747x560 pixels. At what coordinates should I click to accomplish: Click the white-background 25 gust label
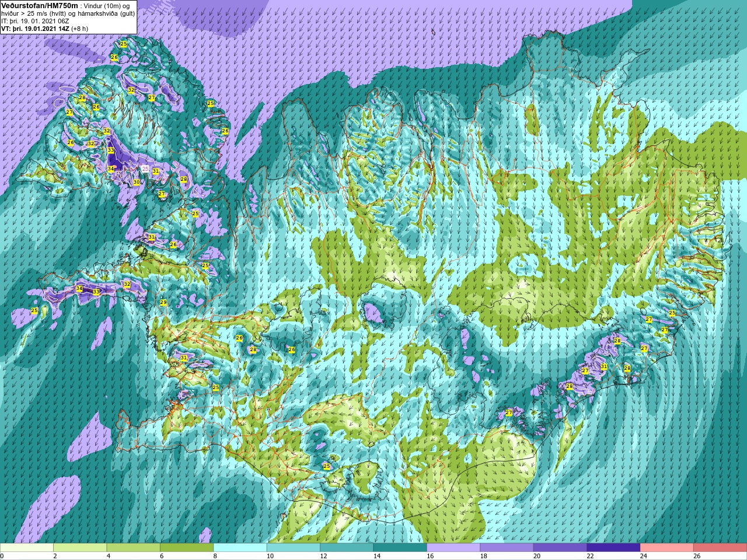(x=145, y=169)
